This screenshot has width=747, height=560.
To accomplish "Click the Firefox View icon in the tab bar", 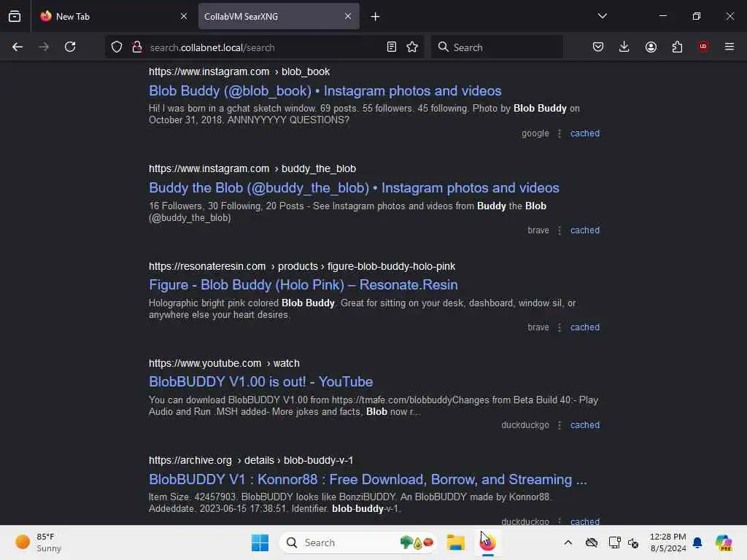I will (x=15, y=16).
